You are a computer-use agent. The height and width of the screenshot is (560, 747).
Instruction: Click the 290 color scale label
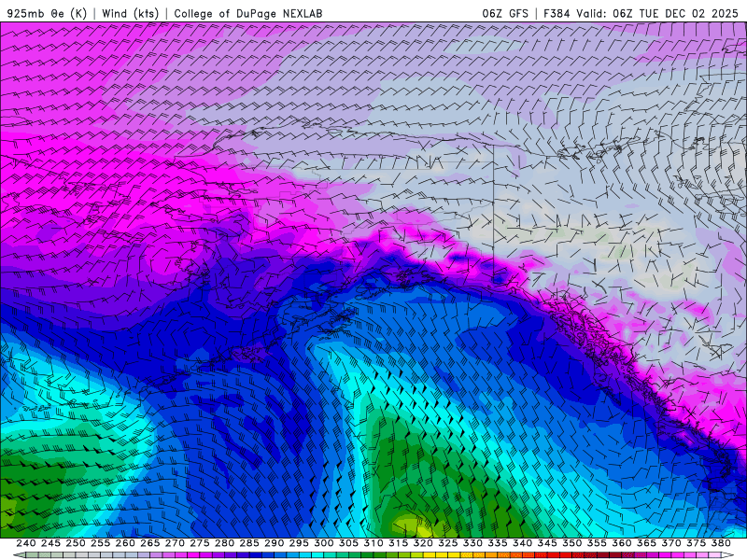coord(274,543)
